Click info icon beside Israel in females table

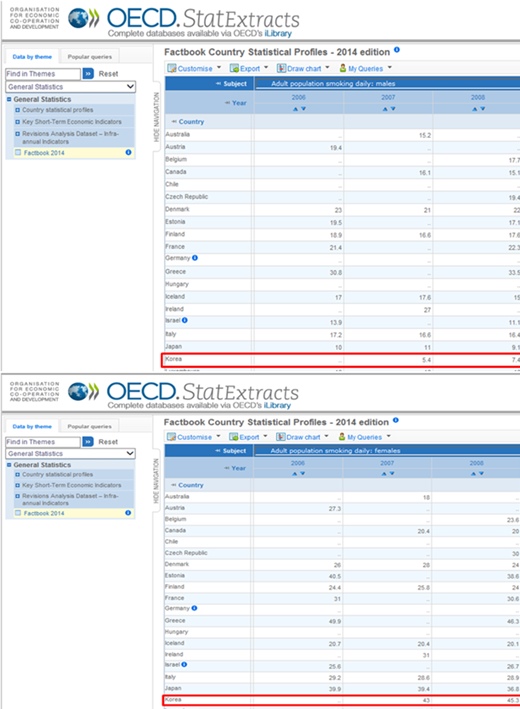[184, 664]
